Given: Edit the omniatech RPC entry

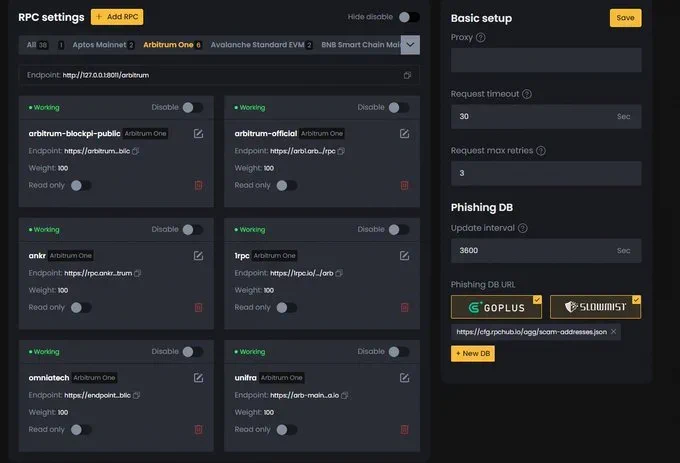Looking at the screenshot, I should [x=198, y=378].
